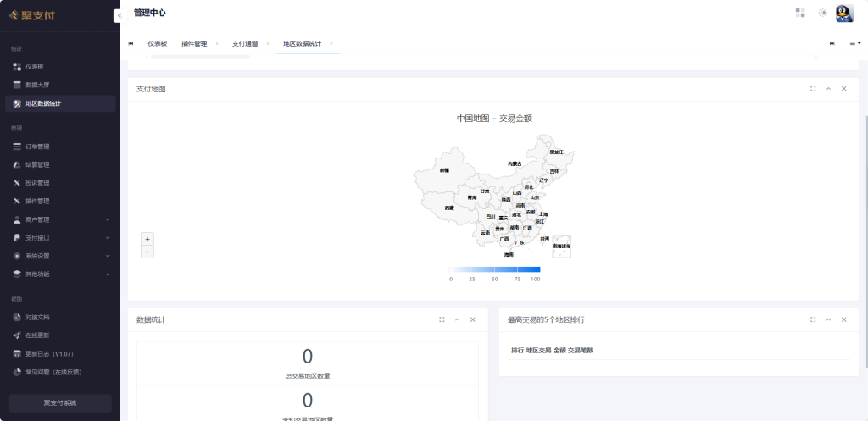Close the 数据统计 panel

point(473,319)
